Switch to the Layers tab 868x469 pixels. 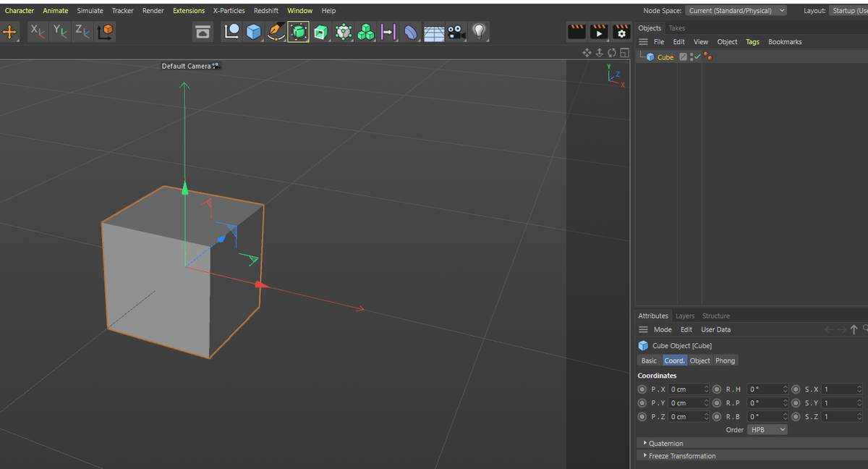pyautogui.click(x=684, y=316)
